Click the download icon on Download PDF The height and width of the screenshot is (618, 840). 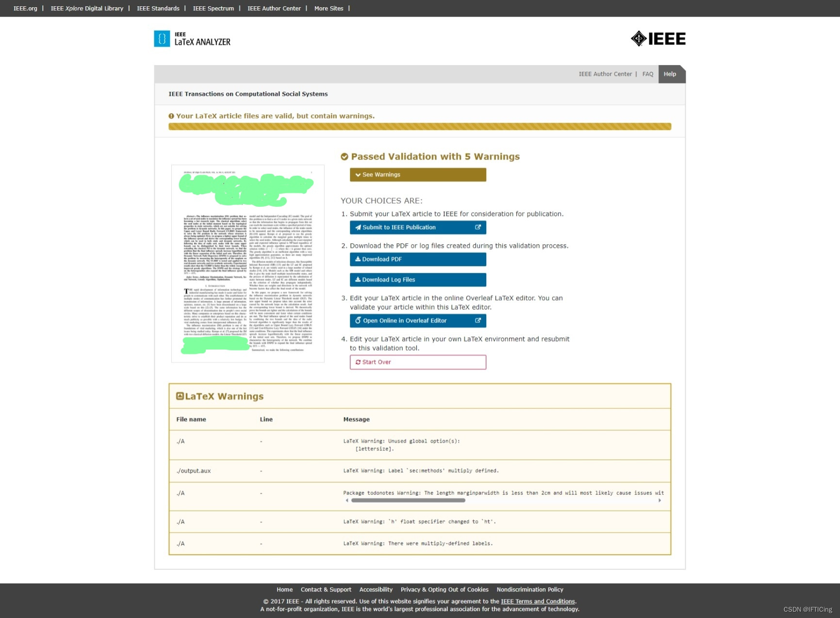pos(359,259)
